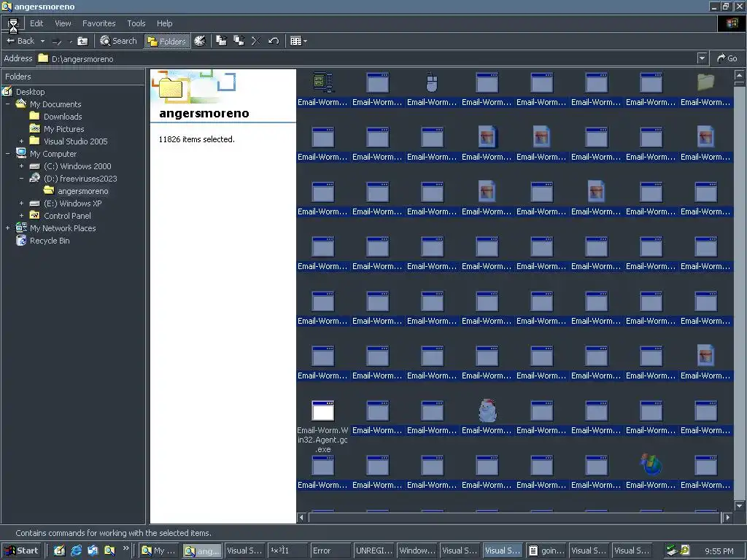The height and width of the screenshot is (560, 747).
Task: Click the network tray icon
Action: (x=672, y=551)
